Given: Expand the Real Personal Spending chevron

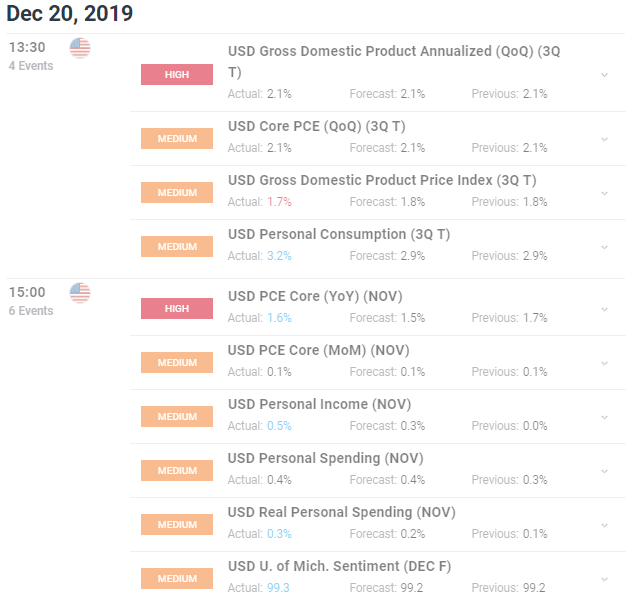Looking at the screenshot, I should [x=604, y=525].
